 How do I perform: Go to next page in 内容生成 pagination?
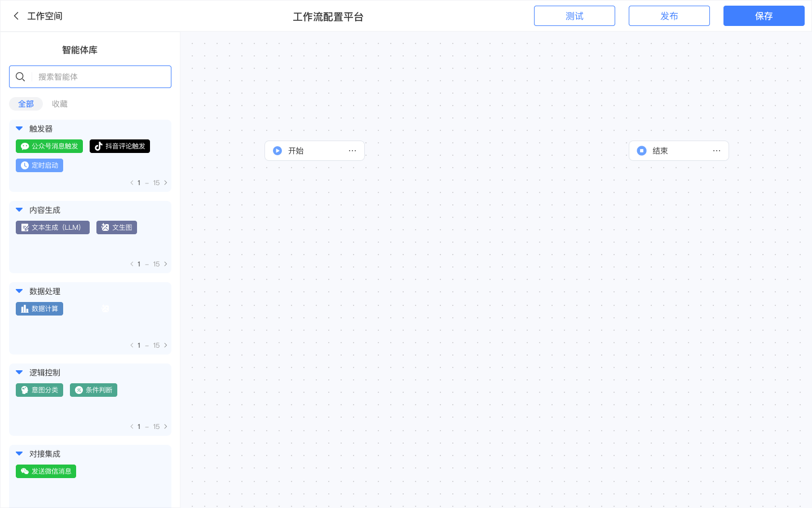pyautogui.click(x=165, y=264)
